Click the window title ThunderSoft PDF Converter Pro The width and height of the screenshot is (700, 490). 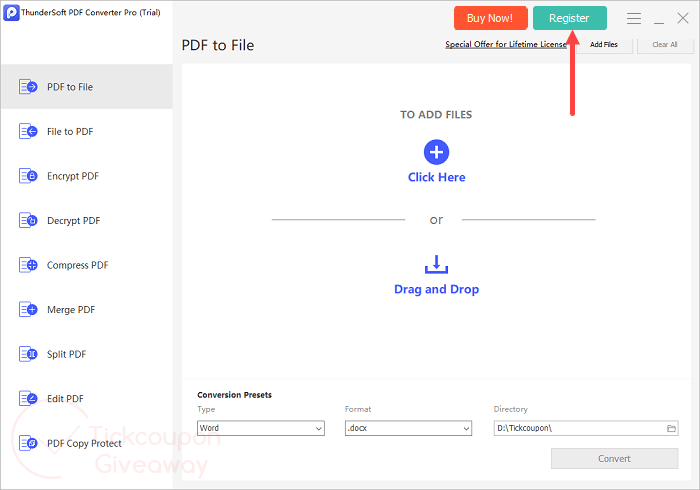point(91,12)
